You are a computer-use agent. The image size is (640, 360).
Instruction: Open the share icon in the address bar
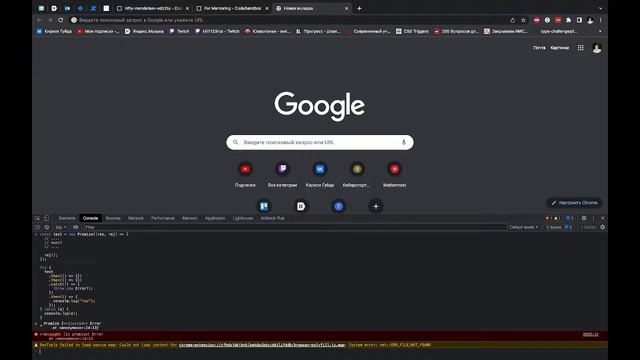513,20
